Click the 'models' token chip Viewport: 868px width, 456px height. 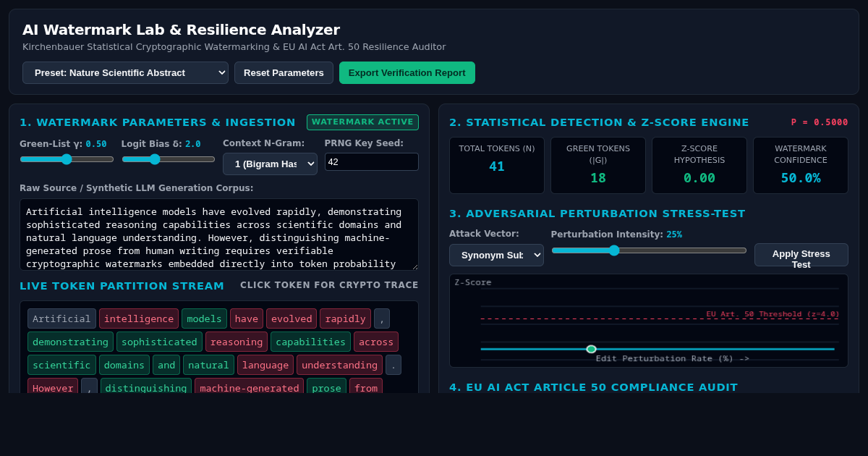(204, 318)
